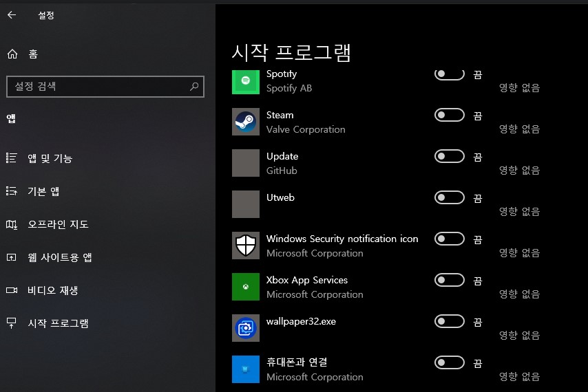
Task: Open 오프라인 지도 settings page
Action: pos(58,224)
